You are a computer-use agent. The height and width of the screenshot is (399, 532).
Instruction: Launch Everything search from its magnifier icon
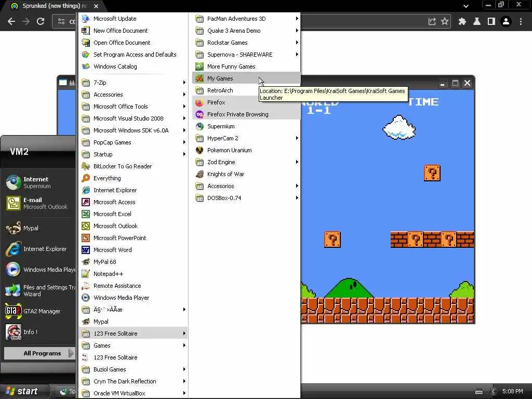[x=86, y=178]
